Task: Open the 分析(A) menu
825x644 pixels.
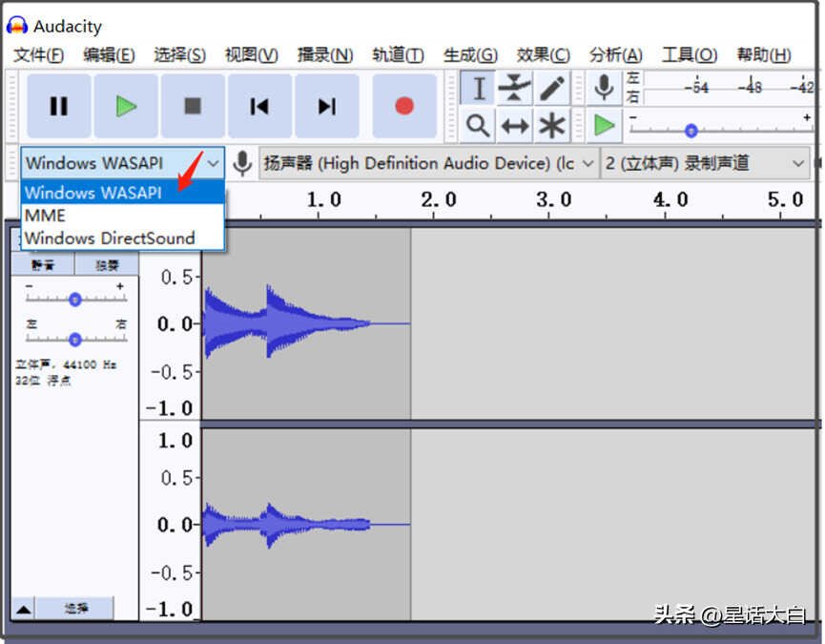Action: [x=615, y=54]
